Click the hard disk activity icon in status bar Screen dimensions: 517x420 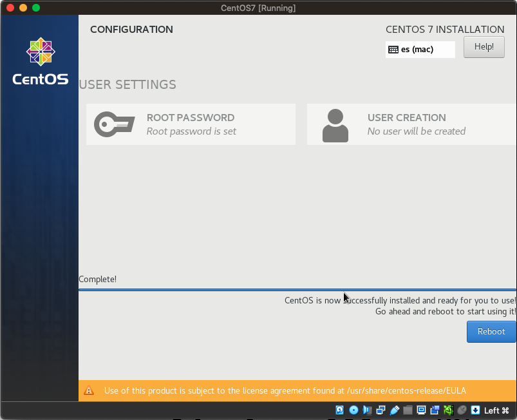pos(340,410)
